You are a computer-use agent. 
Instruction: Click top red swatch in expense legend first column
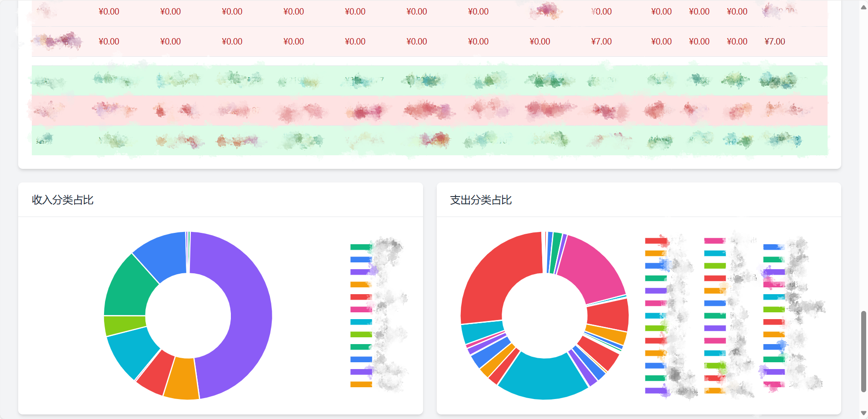coord(656,241)
